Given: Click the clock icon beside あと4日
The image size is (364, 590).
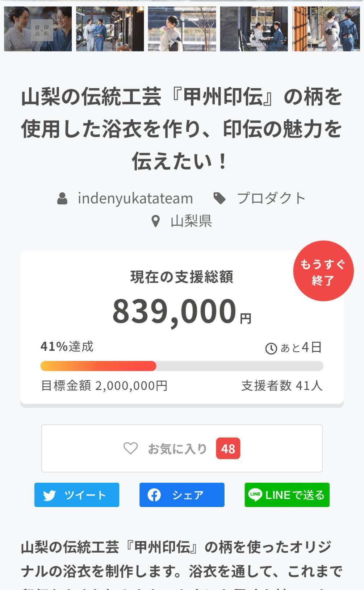Looking at the screenshot, I should pyautogui.click(x=271, y=348).
